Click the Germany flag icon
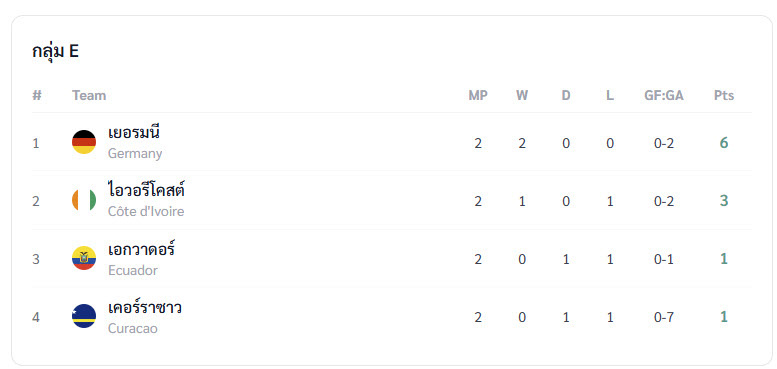Screen dimensions: 777x369 click(84, 142)
